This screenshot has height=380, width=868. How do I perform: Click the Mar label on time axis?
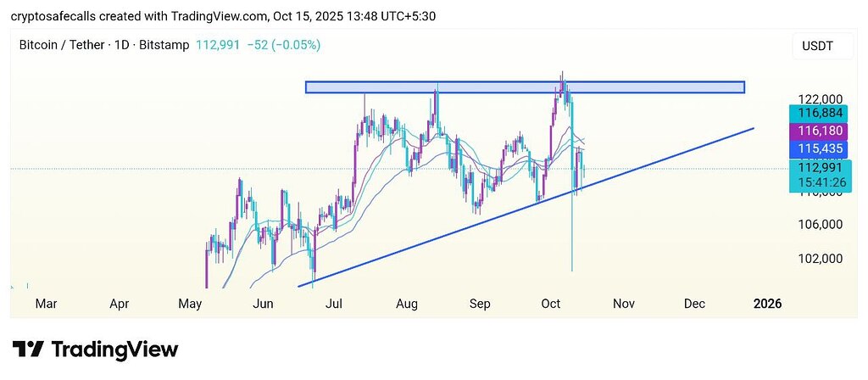click(x=46, y=304)
